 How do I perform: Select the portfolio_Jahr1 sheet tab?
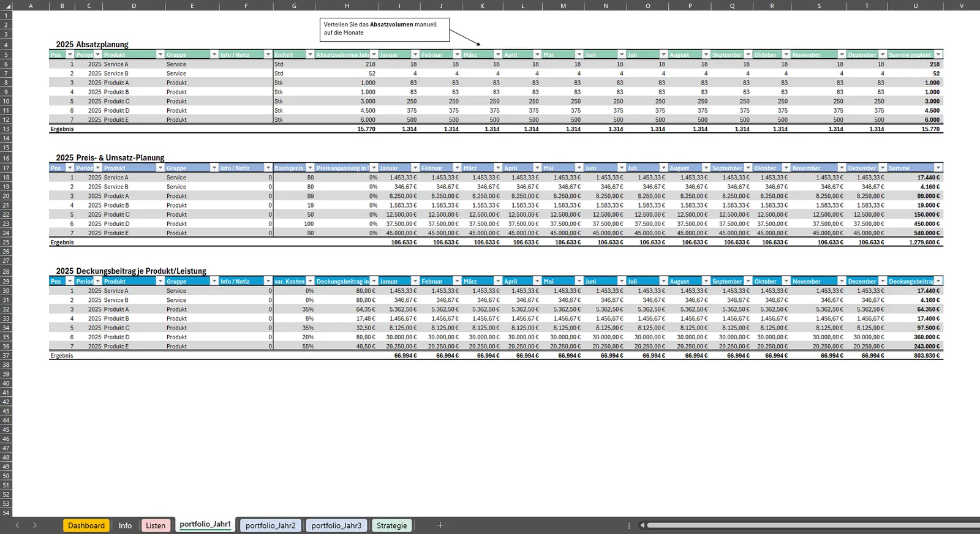[205, 525]
